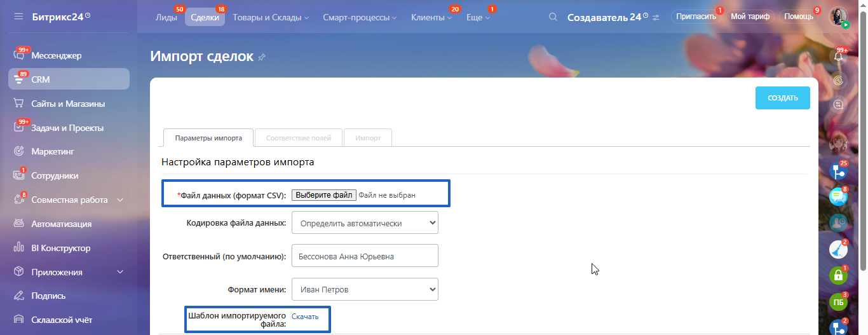Open the broom icon chat

pyautogui.click(x=839, y=249)
